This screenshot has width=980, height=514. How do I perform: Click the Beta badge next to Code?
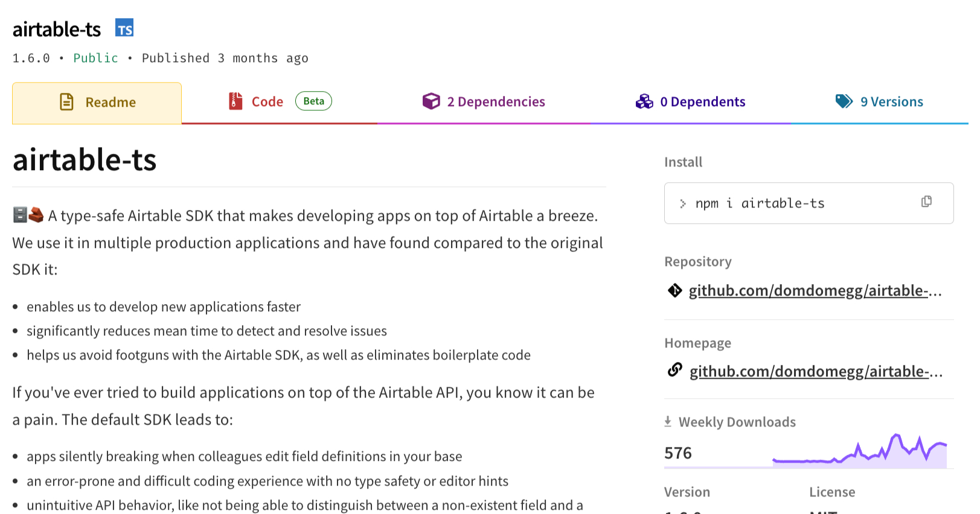click(313, 101)
